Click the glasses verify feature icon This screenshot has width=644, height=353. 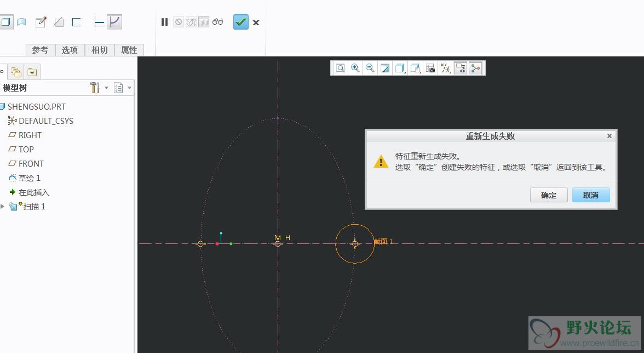[218, 22]
